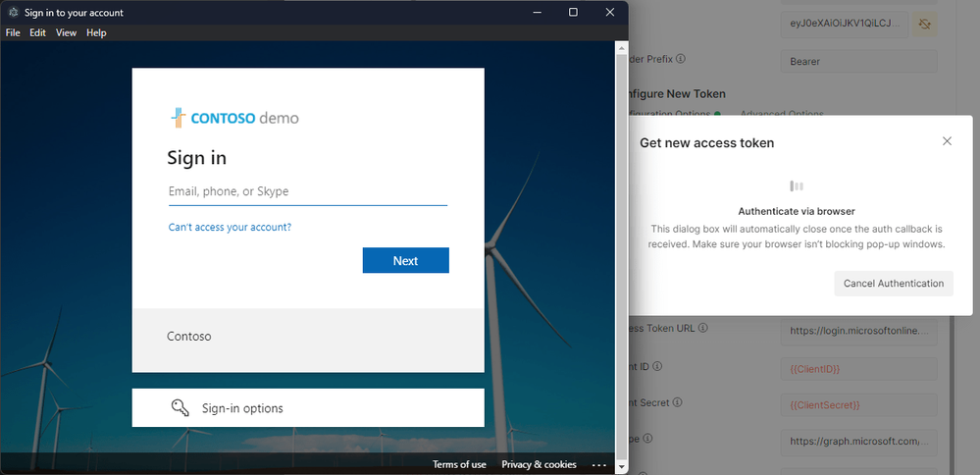Open the three-dot more options in footer

598,464
